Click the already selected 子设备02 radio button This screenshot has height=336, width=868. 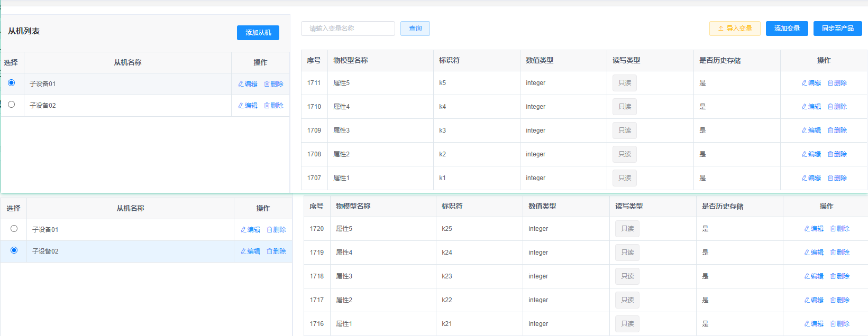pos(14,250)
